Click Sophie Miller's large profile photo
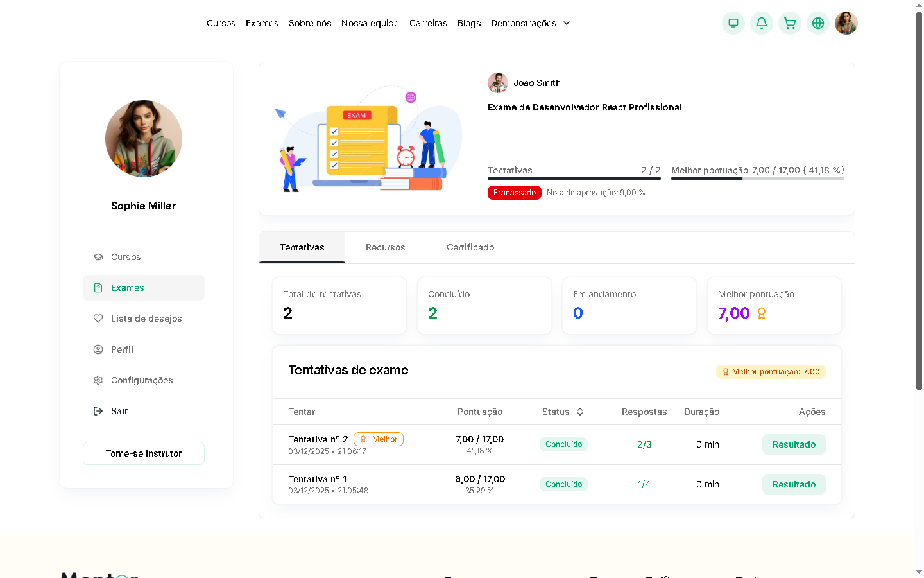The image size is (924, 578). [x=144, y=139]
